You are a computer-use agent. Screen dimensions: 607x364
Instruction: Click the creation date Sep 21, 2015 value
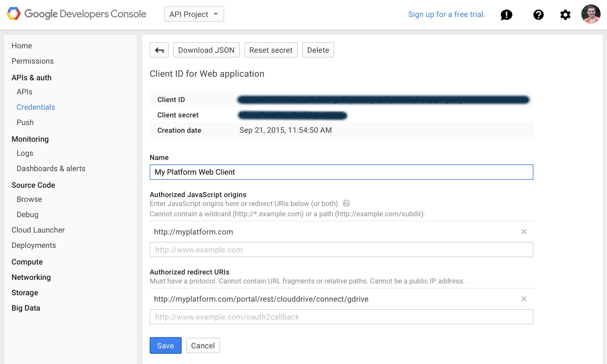point(286,130)
